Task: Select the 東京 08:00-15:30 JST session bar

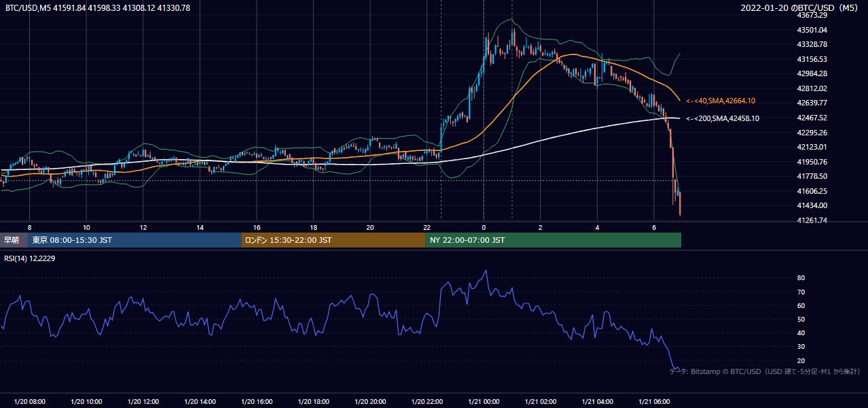Action: [x=134, y=240]
